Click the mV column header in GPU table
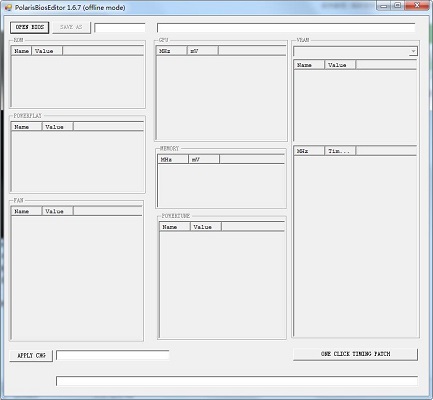433x400 pixels. pyautogui.click(x=203, y=51)
